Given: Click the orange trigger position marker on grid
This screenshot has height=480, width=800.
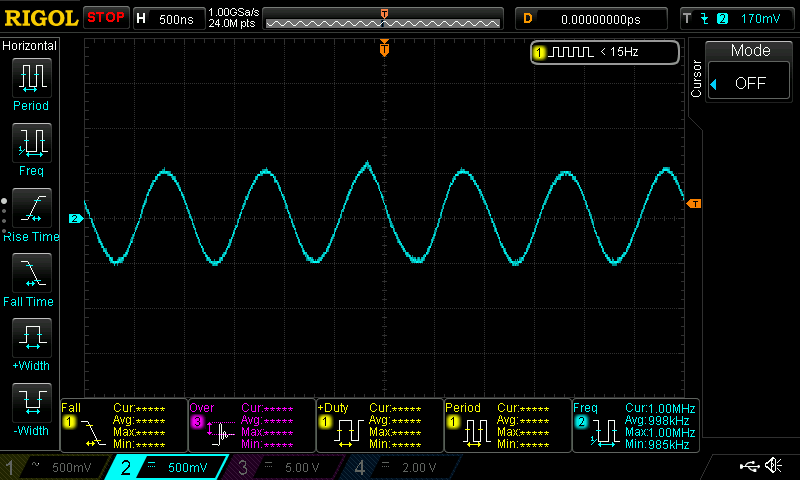Looking at the screenshot, I should click(384, 49).
